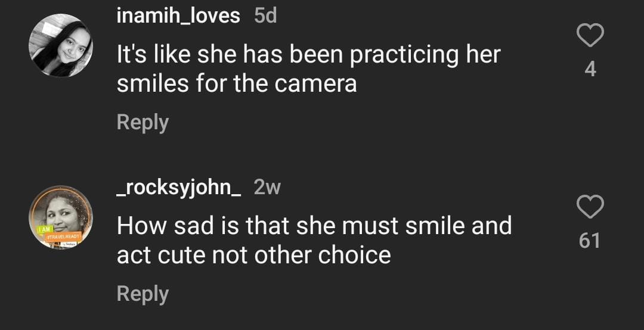Select the 5d timestamp
This screenshot has height=330, width=644.
(x=265, y=16)
